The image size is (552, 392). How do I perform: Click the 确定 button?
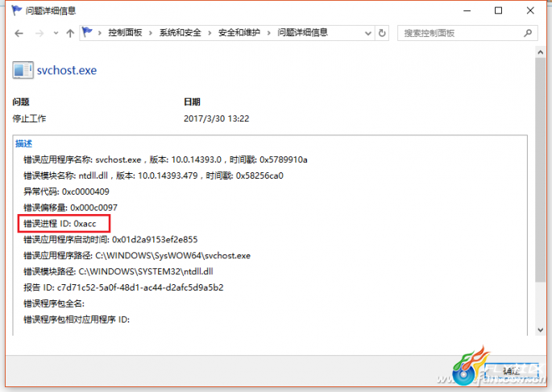(512, 371)
